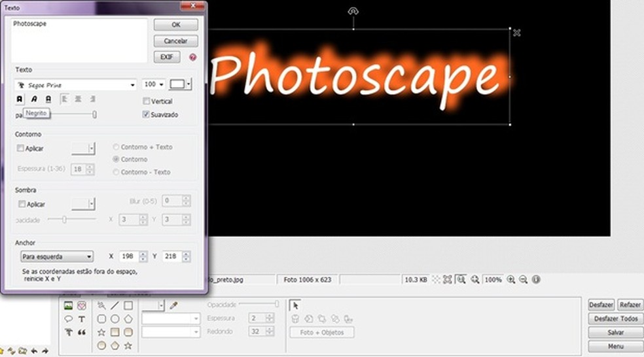Select Contorno - Texto radio option
The height and width of the screenshot is (357, 644).
click(116, 172)
